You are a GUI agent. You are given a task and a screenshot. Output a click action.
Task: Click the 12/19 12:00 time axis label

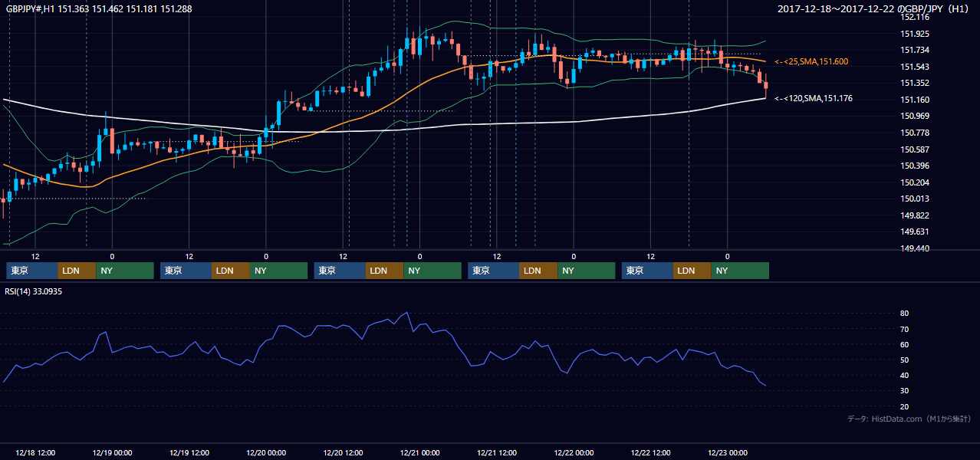pos(189,452)
